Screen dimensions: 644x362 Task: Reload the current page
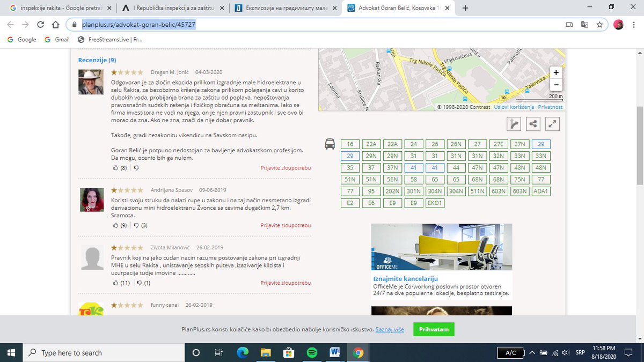tap(40, 25)
